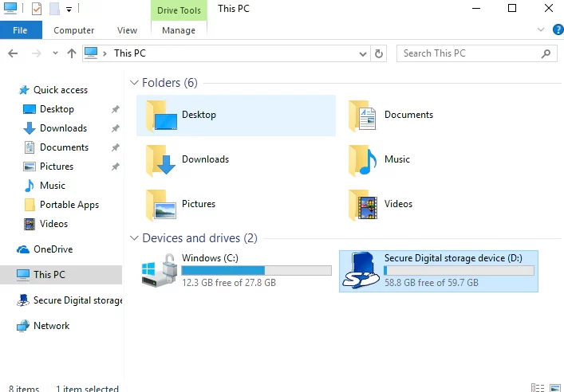Collapse the Folders (6) group
The width and height of the screenshot is (564, 392).
click(x=134, y=83)
